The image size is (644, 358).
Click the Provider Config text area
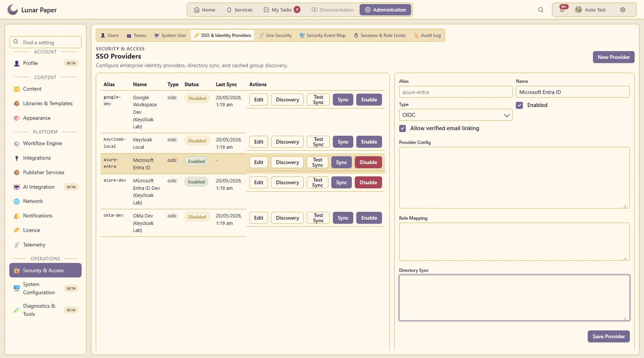514,178
